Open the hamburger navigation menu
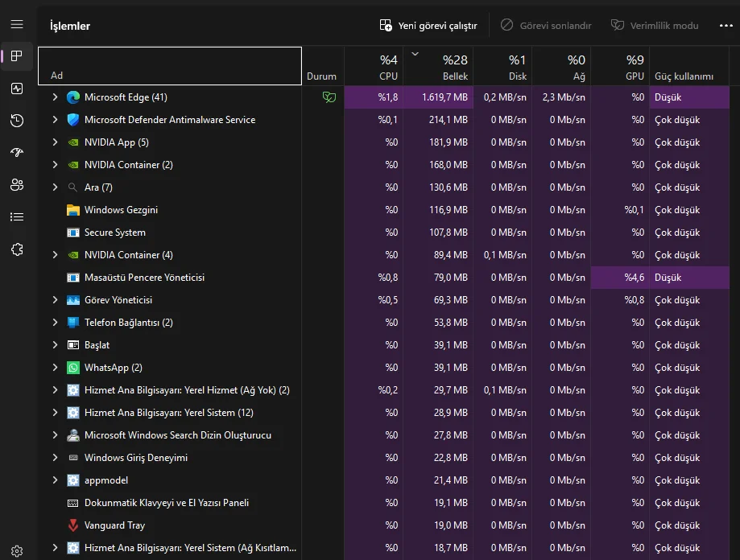 coord(17,24)
